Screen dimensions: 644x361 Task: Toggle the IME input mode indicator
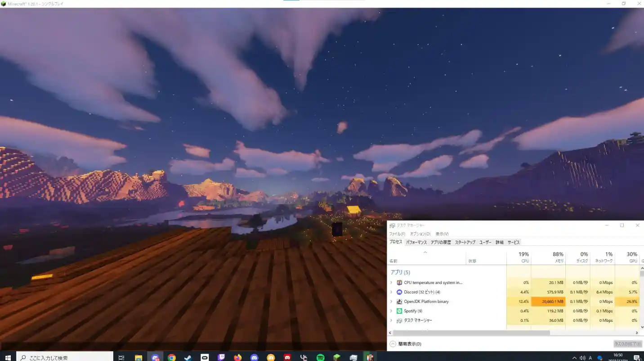[590, 358]
